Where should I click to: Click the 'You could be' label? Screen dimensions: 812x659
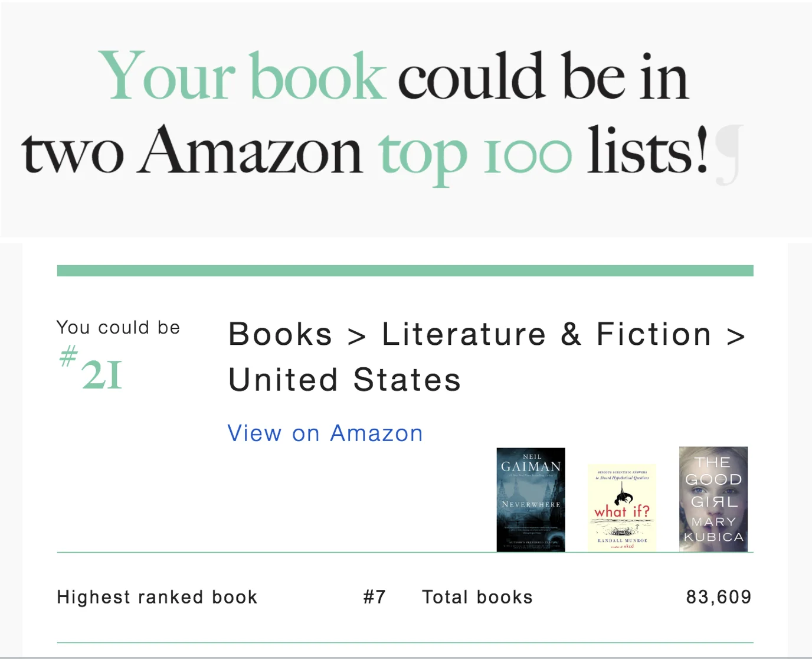(x=118, y=328)
